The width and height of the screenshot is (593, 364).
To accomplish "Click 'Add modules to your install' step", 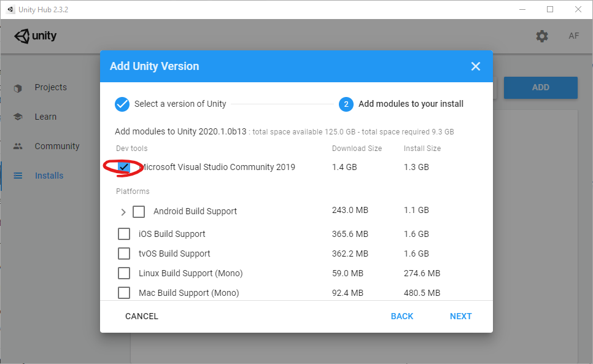I will click(411, 104).
